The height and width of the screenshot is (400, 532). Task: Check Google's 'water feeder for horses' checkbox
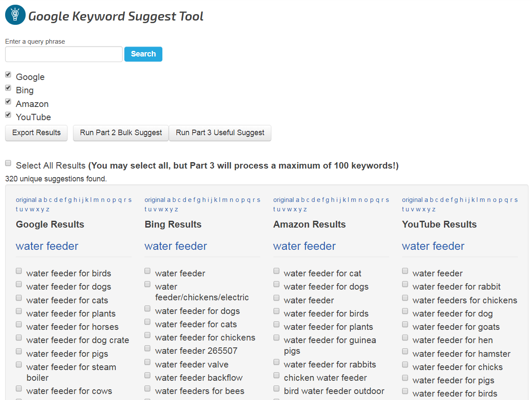click(19, 325)
